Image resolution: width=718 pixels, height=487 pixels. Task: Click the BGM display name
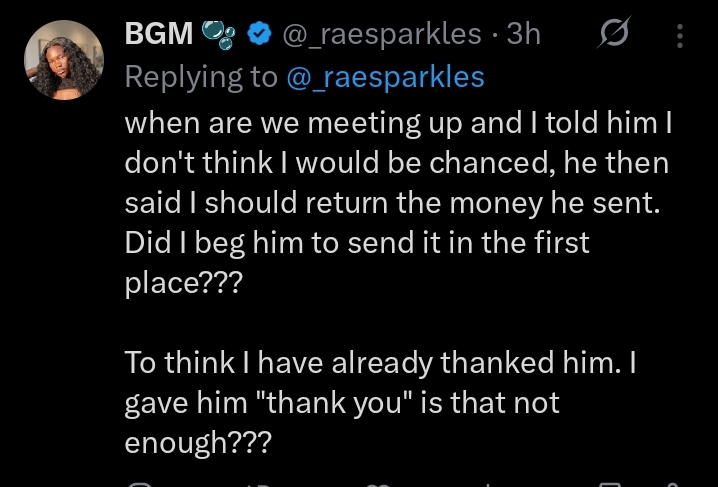(x=157, y=34)
